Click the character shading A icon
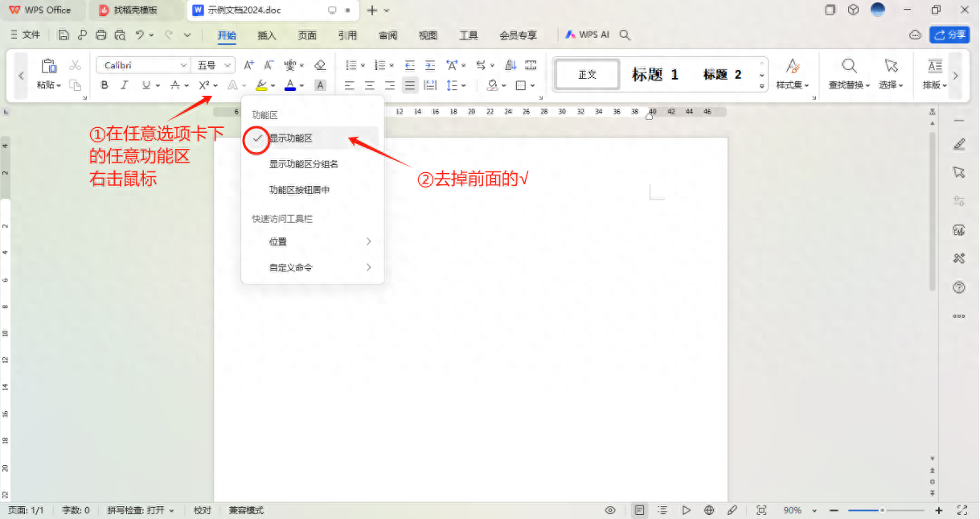 (x=320, y=85)
